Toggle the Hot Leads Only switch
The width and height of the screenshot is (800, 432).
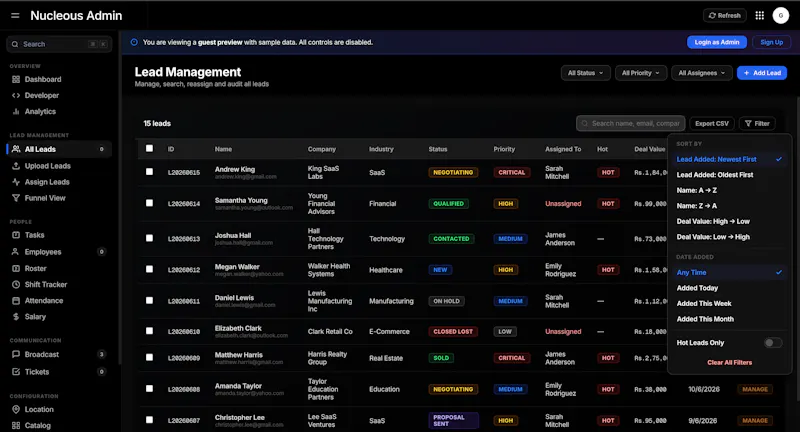[x=772, y=343]
